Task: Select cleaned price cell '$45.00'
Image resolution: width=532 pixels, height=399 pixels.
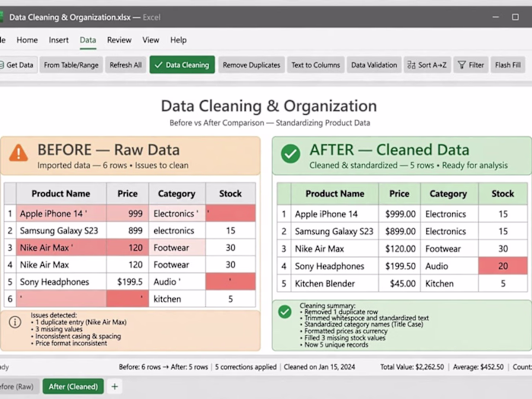Action: (x=400, y=283)
